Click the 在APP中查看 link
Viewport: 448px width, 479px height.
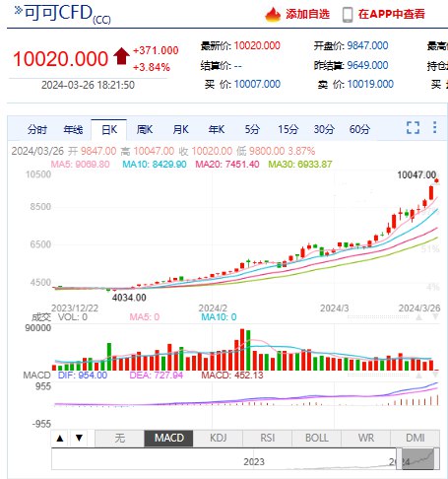(392, 14)
